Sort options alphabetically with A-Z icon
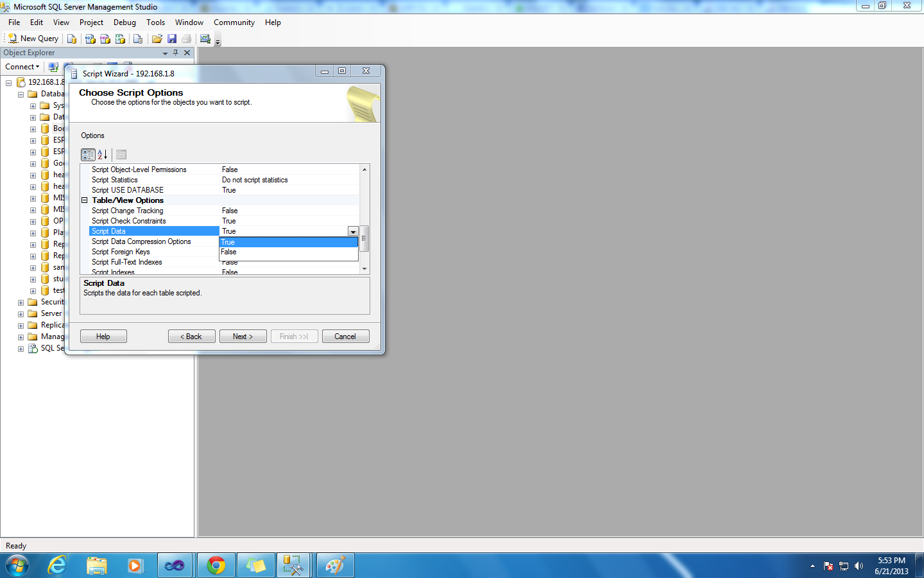The height and width of the screenshot is (578, 924). click(103, 155)
